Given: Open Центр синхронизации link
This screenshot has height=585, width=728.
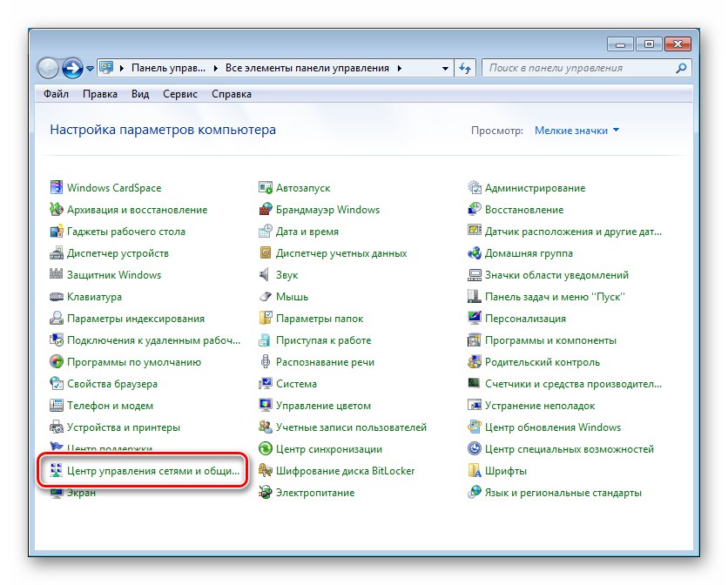Looking at the screenshot, I should tap(328, 449).
